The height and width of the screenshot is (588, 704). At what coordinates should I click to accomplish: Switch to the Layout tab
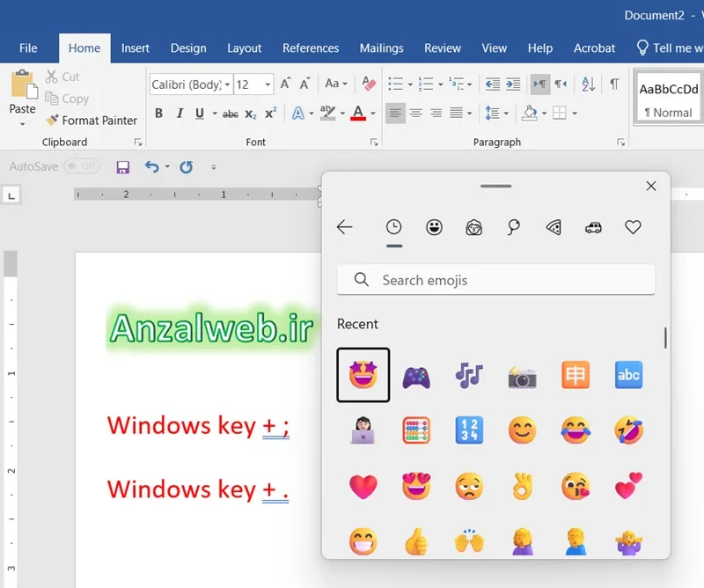(x=244, y=48)
